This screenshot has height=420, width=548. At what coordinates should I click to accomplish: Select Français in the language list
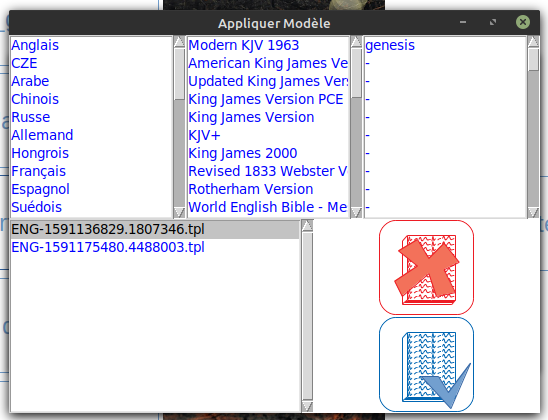coord(38,171)
